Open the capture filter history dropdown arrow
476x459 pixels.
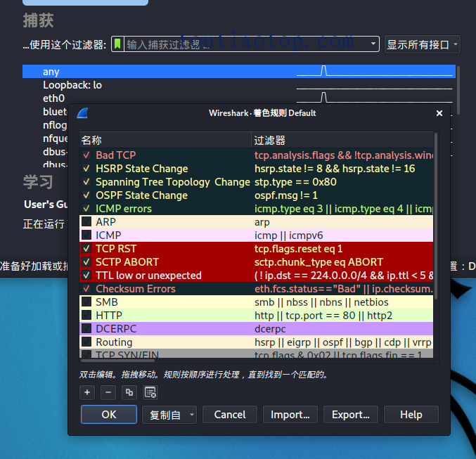point(373,44)
